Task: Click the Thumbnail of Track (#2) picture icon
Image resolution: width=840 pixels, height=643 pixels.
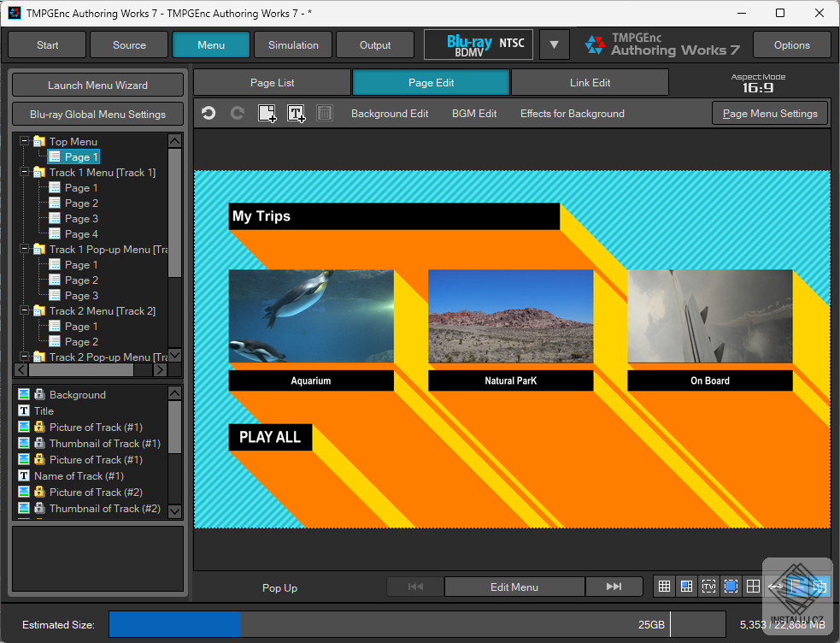Action: (24, 508)
